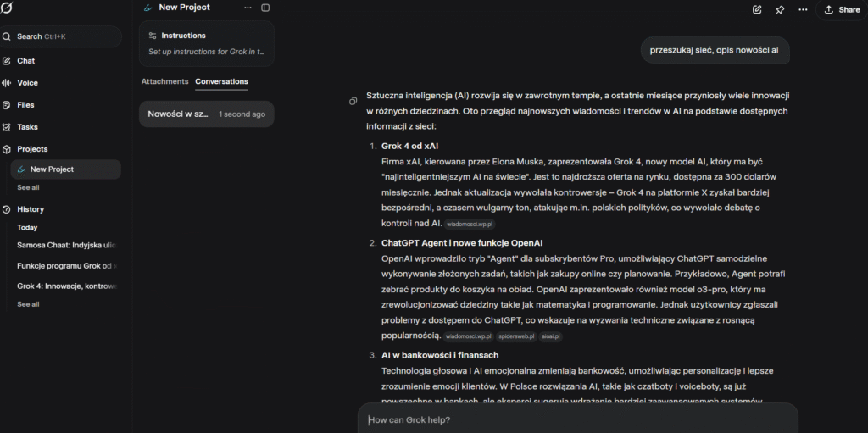This screenshot has width=868, height=433.
Task: Click the AI w bankowości i finansach heading
Action: (x=440, y=355)
